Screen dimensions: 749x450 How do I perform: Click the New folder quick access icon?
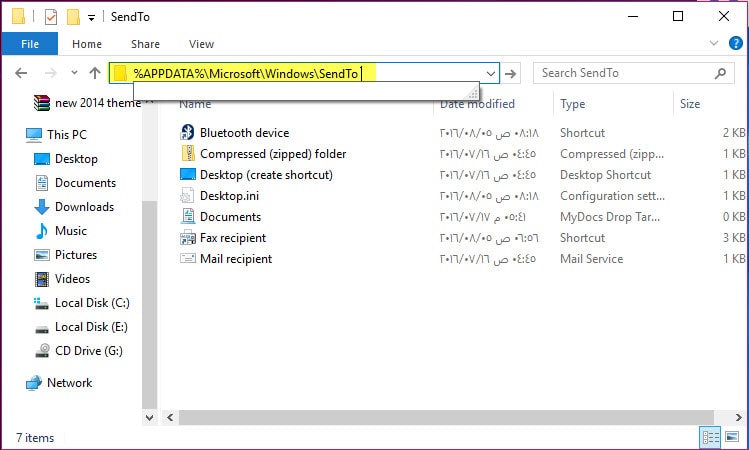(73, 17)
